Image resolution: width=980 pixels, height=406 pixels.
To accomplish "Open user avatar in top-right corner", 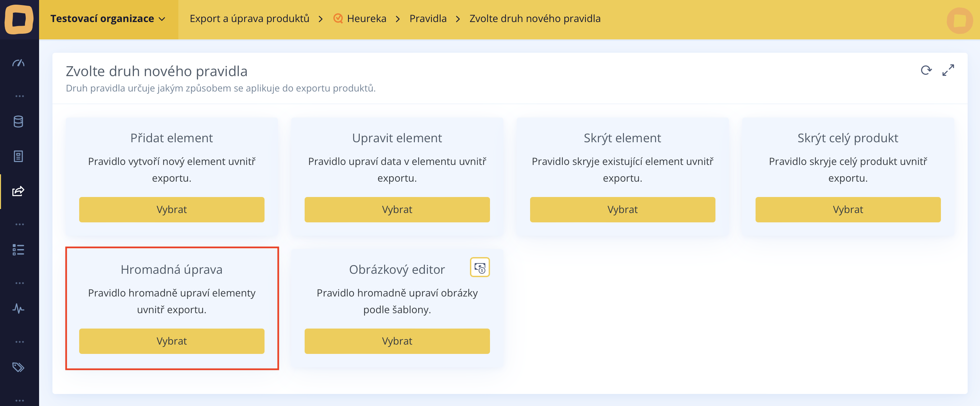I will tap(959, 20).
